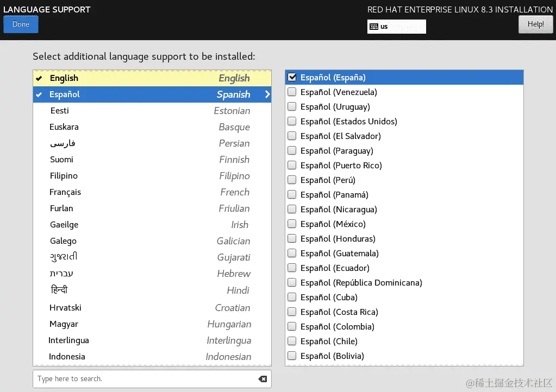The image size is (556, 392).
Task: Tick Español (Honduras) checkbox
Action: 292,239
